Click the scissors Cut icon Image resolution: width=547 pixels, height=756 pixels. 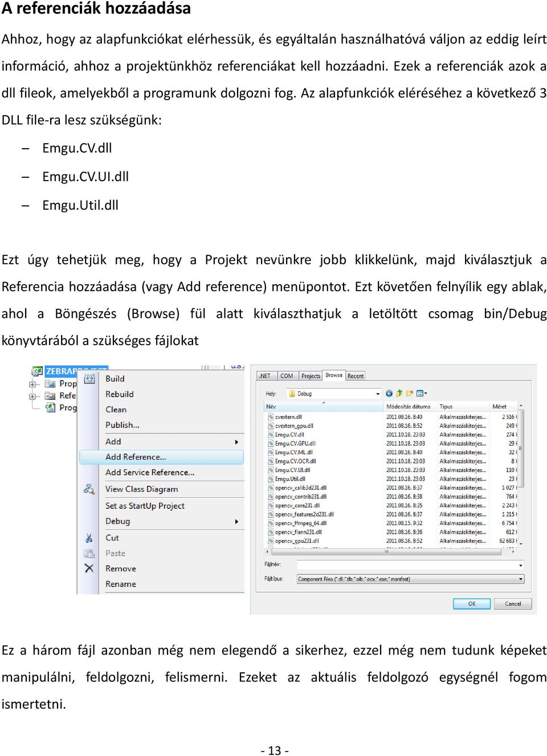coord(89,538)
